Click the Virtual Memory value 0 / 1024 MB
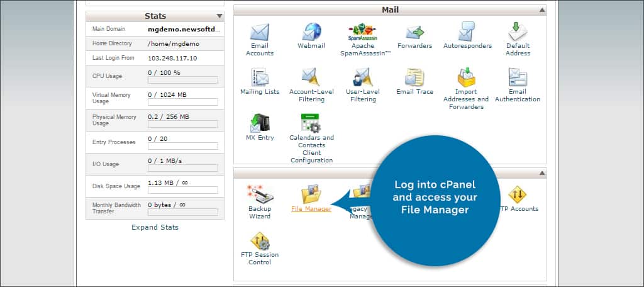The image size is (644, 287). 167,94
